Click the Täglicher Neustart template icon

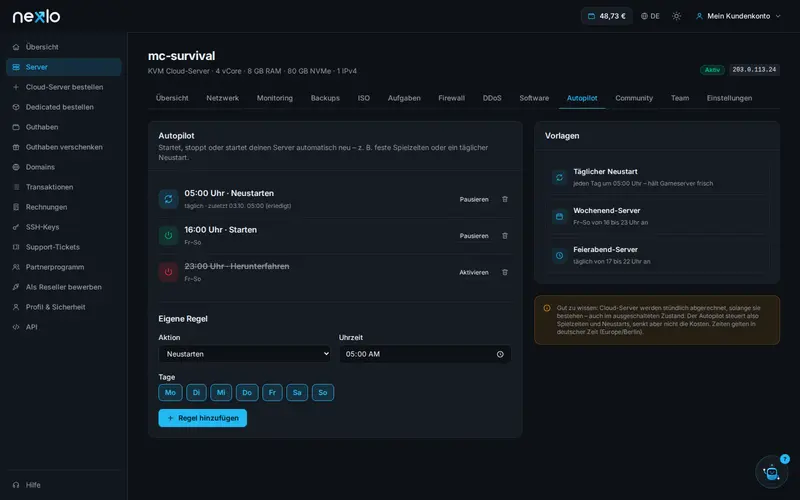(x=560, y=178)
